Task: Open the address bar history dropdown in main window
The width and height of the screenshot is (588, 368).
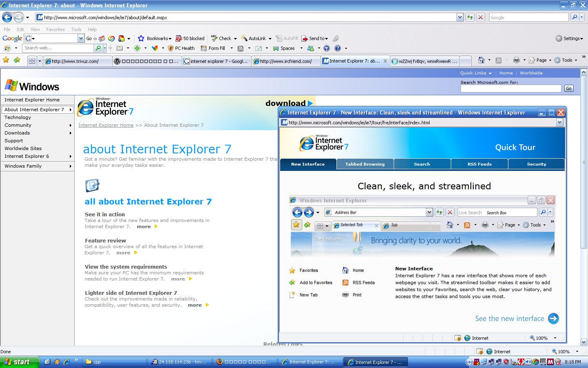Action: coord(460,17)
